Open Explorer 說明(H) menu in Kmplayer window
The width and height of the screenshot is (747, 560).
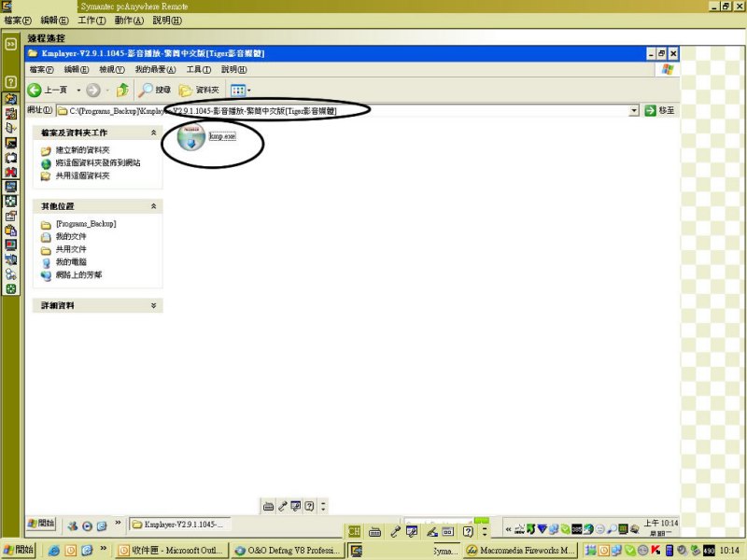234,69
